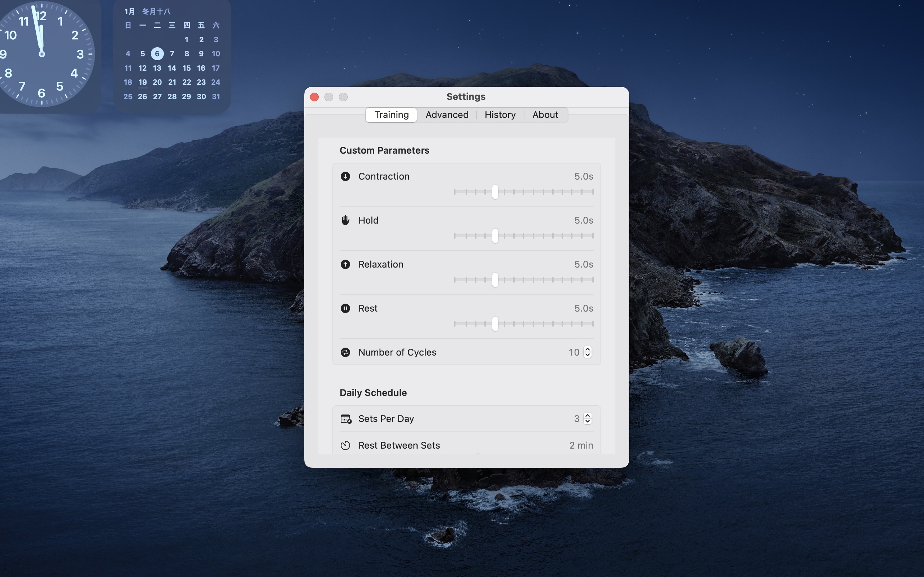This screenshot has width=924, height=577.
Task: Switch to the Advanced tab
Action: pyautogui.click(x=447, y=115)
